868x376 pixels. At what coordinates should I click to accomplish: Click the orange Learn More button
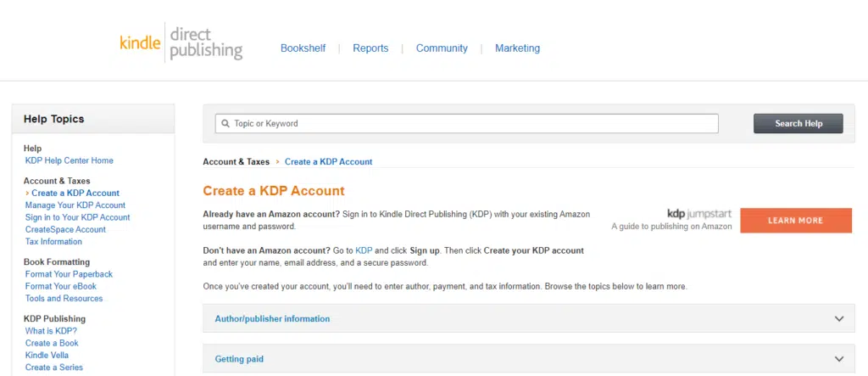795,221
